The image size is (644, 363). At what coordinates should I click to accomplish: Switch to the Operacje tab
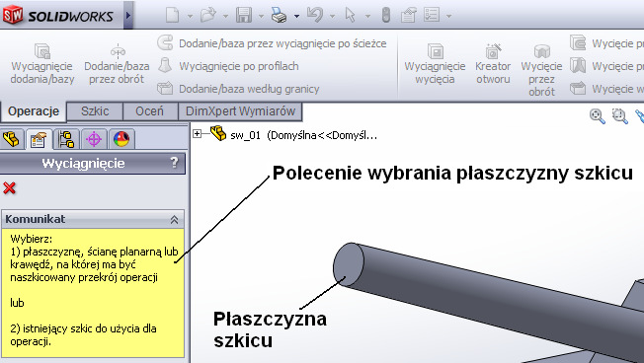pos(34,111)
